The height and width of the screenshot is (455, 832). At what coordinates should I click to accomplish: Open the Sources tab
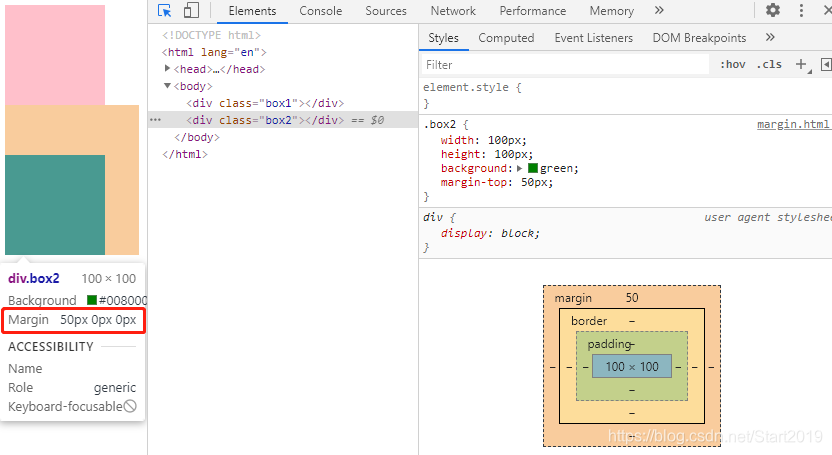386,11
